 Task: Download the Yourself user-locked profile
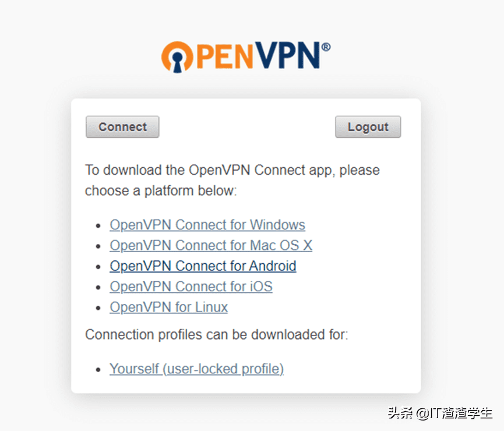click(x=196, y=369)
